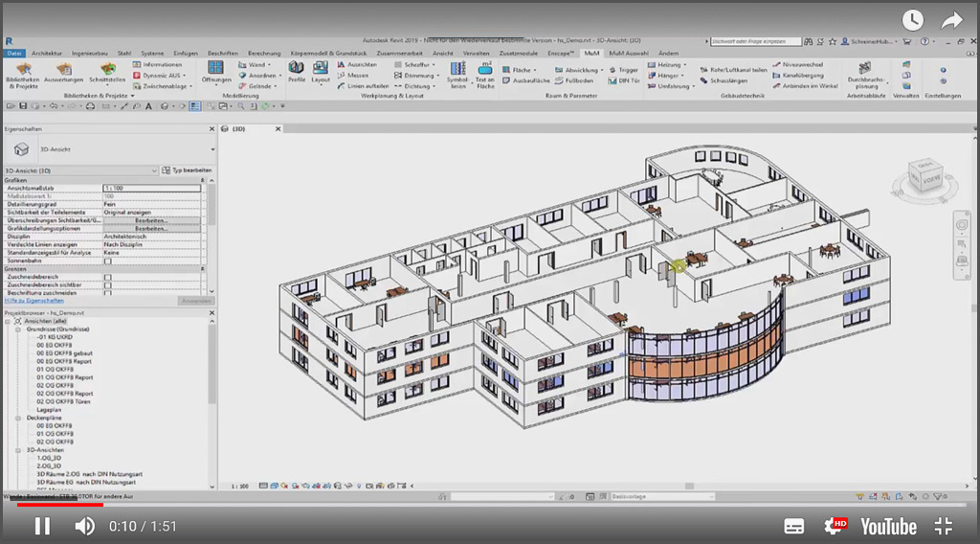Check Zuschneidebereich sichtbar option
980x544 pixels.
107,285
